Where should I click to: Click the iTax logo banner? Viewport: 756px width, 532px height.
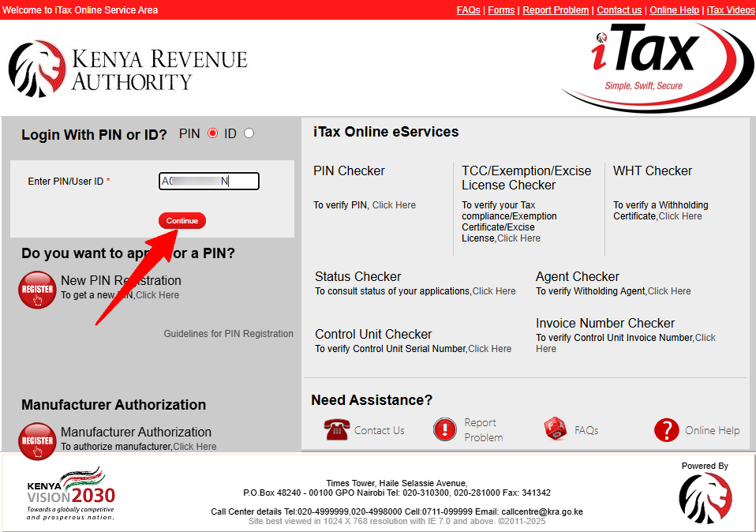(x=655, y=63)
